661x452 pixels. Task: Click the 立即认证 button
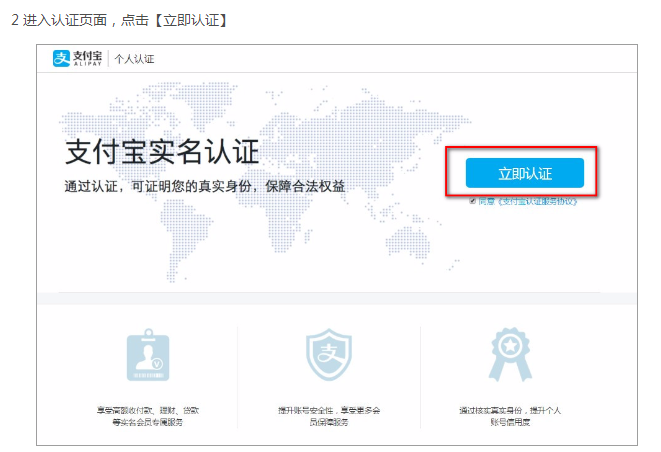[524, 173]
